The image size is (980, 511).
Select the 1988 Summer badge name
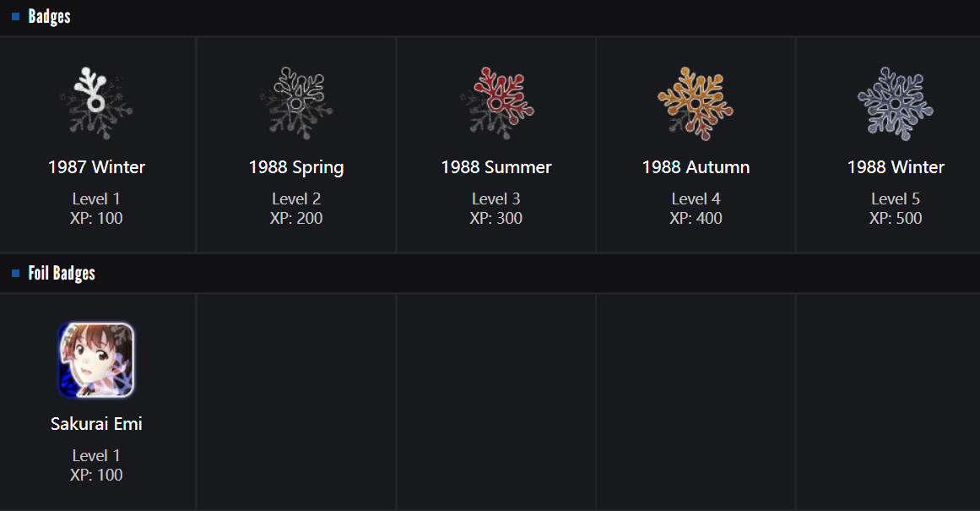(496, 167)
